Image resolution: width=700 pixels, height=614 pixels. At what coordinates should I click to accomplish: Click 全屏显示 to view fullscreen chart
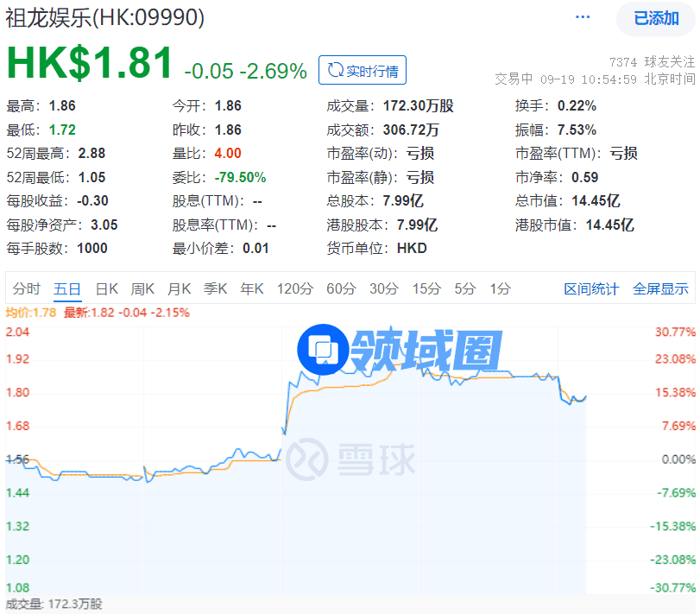pos(660,289)
